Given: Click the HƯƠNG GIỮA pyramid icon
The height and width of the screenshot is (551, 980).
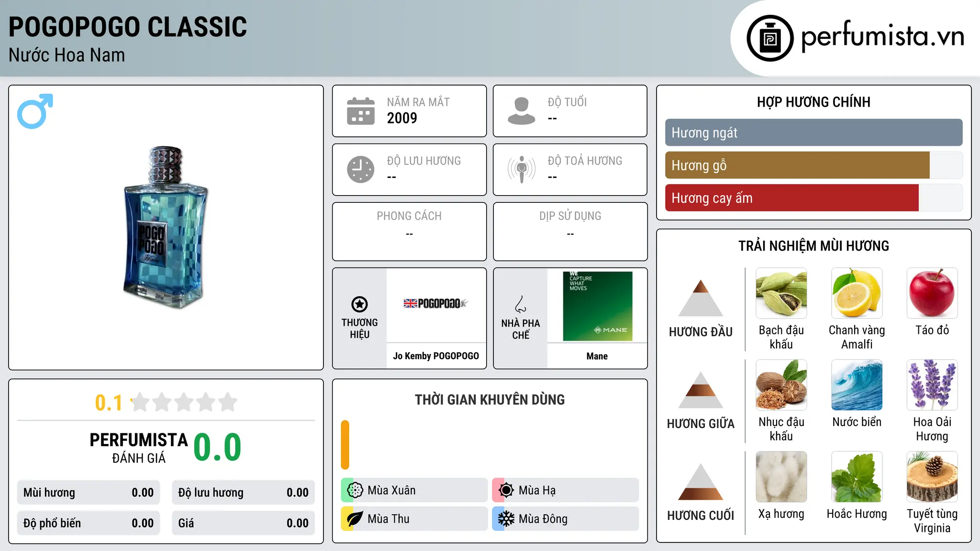Looking at the screenshot, I should [x=701, y=390].
